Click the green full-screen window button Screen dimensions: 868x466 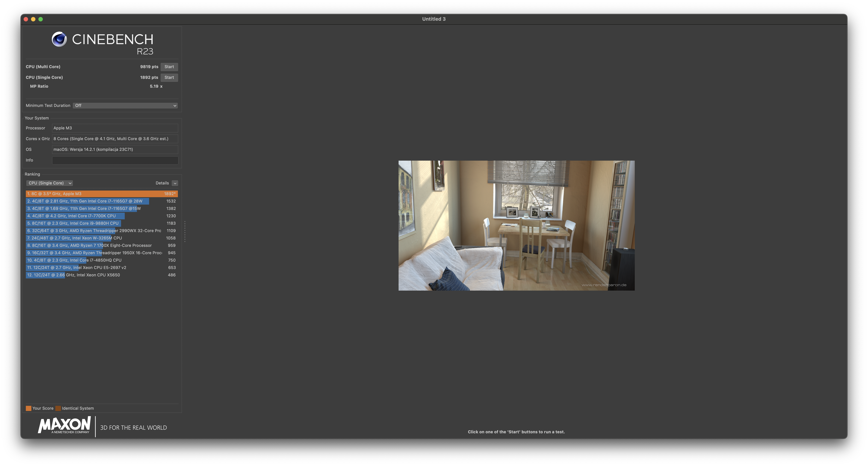click(x=41, y=19)
